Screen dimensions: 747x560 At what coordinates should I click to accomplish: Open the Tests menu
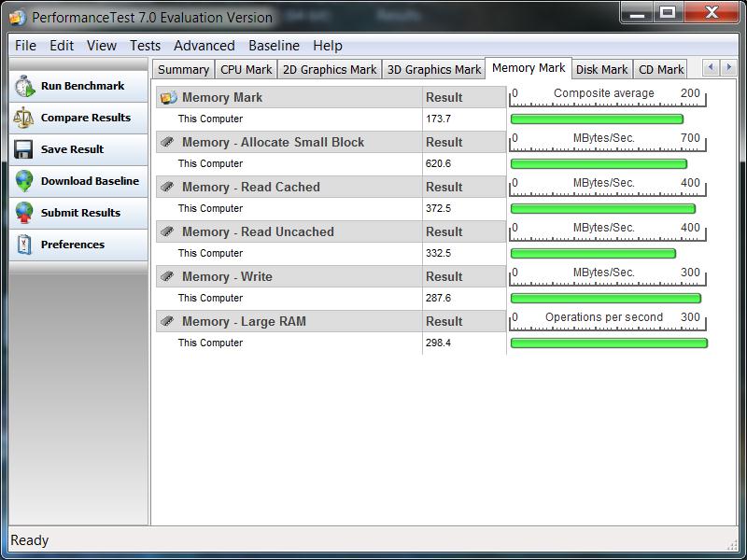[145, 46]
